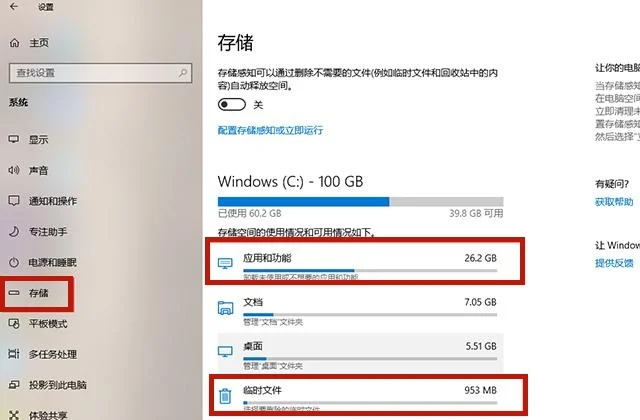This screenshot has width=640, height=420.
Task: Click the C drive usage bar
Action: click(360, 201)
